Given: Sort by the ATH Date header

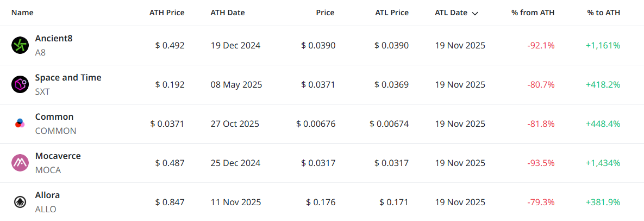Looking at the screenshot, I should [227, 13].
